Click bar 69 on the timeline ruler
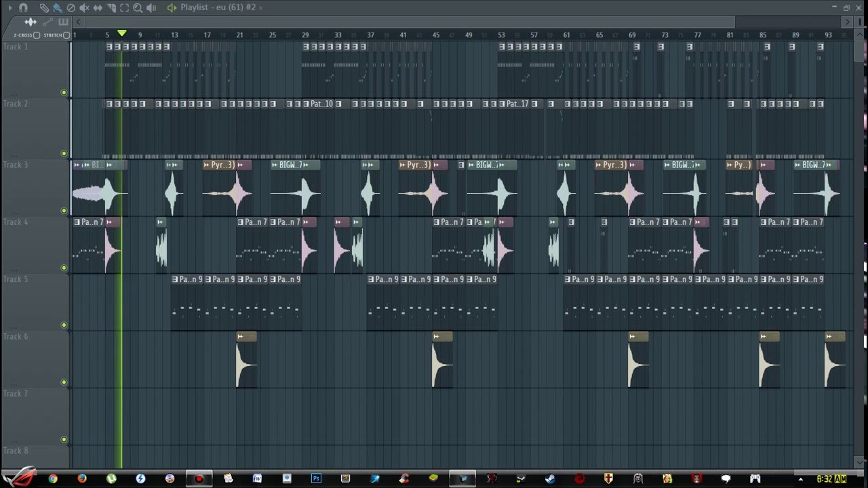 pos(632,35)
